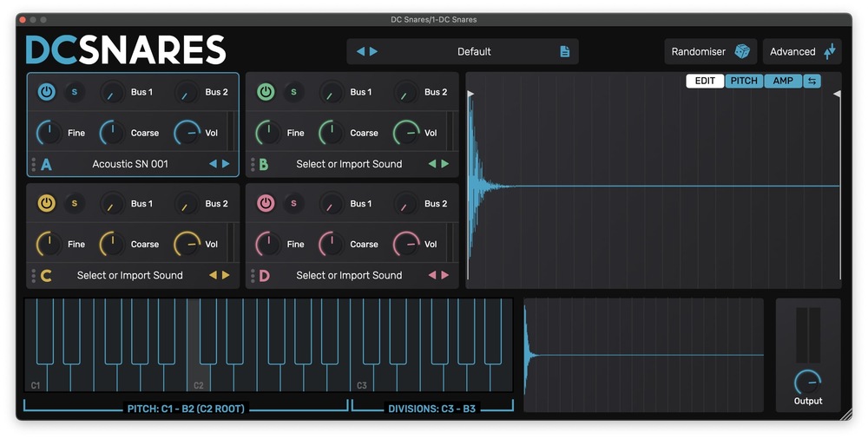The height and width of the screenshot is (439, 868).
Task: Click the layer A letter label
Action: (x=47, y=165)
